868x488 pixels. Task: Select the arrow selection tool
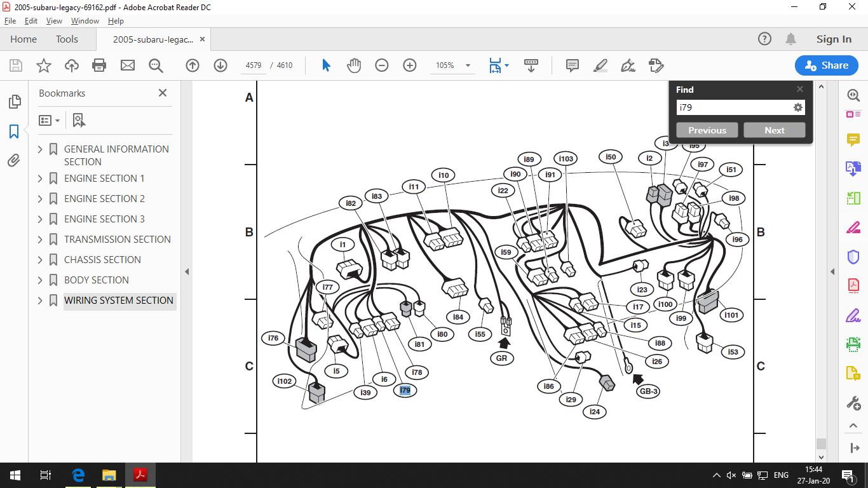click(326, 65)
